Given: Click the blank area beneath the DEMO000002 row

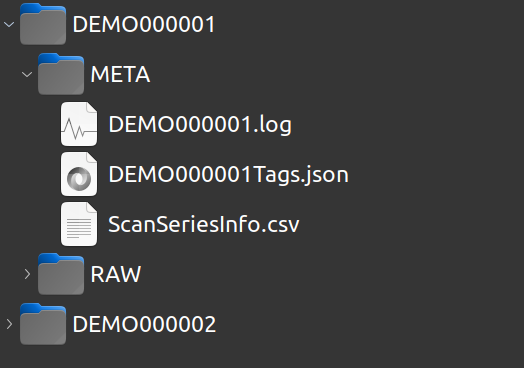Looking at the screenshot, I should (x=262, y=358).
